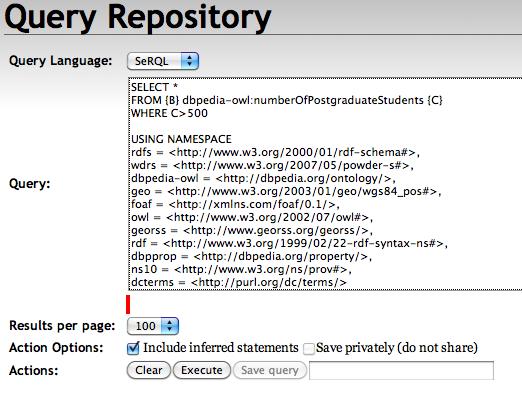Open the Results per page dropdown
522x396 pixels.
(153, 326)
